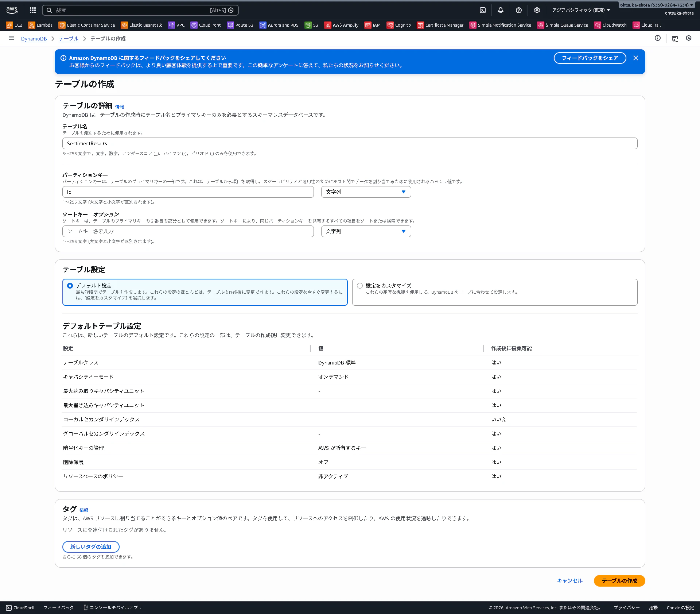Click the AWS が所有するキー value
700x614 pixels.
click(x=342, y=448)
